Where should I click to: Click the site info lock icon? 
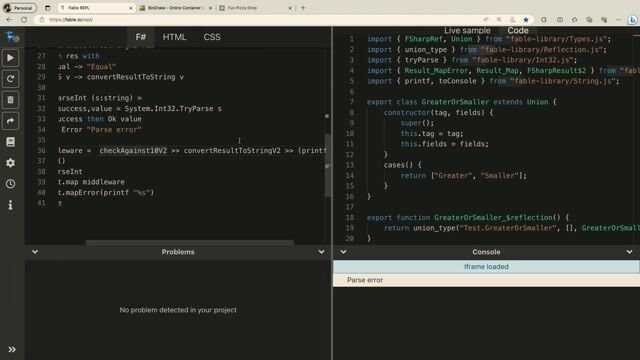point(42,20)
